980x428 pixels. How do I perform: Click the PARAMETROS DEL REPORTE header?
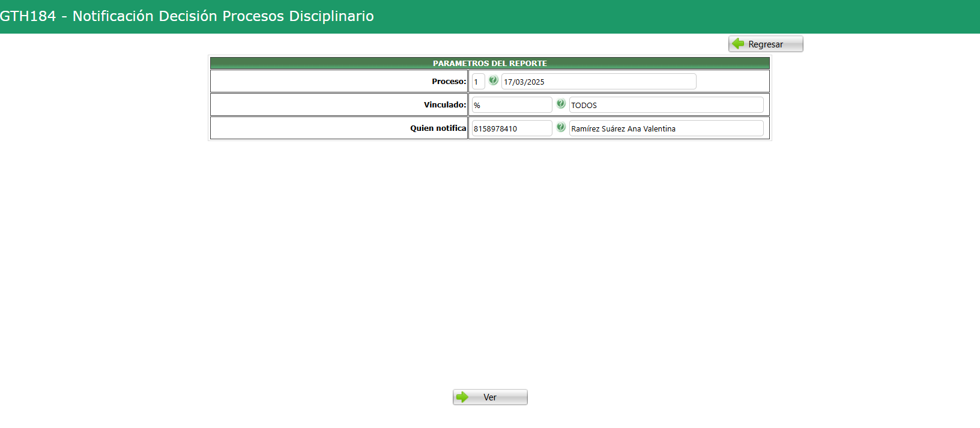(x=490, y=63)
